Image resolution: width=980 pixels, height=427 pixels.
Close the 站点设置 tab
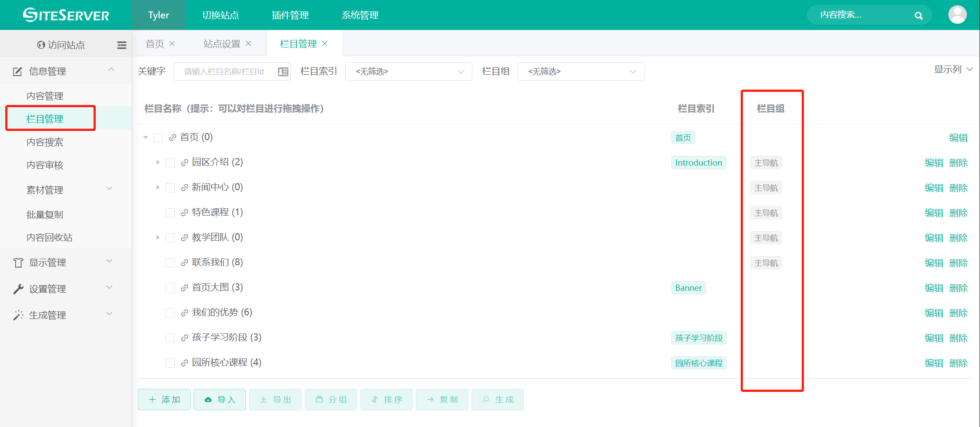click(x=249, y=43)
